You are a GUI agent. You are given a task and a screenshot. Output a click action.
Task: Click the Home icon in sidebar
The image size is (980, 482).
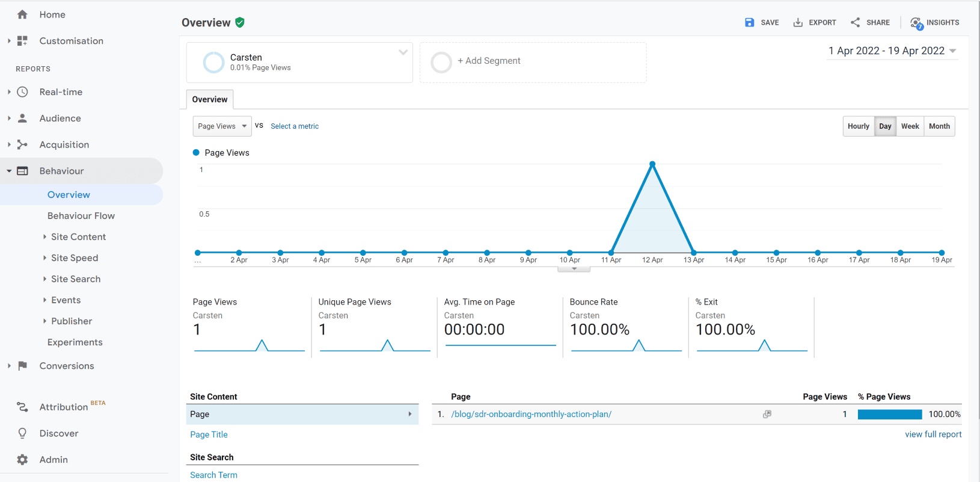tap(22, 14)
